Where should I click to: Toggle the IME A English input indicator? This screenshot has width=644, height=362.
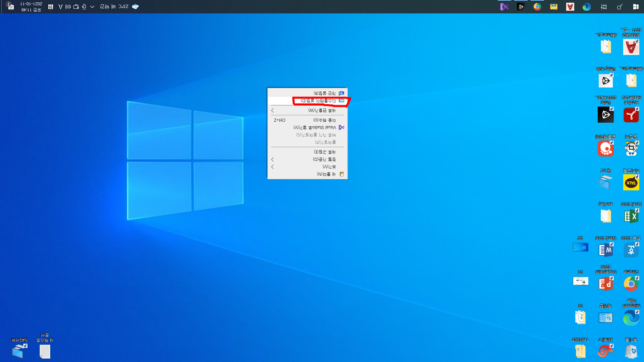pyautogui.click(x=60, y=7)
